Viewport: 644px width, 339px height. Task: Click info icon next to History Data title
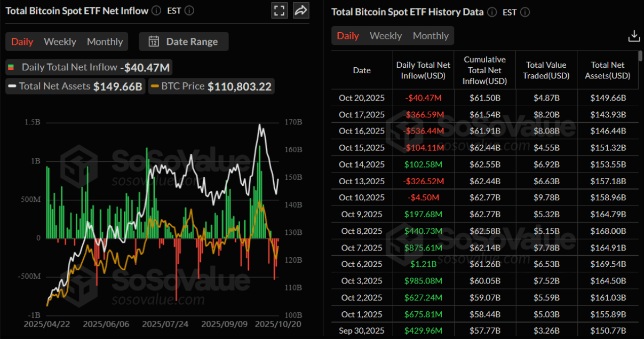click(x=492, y=12)
